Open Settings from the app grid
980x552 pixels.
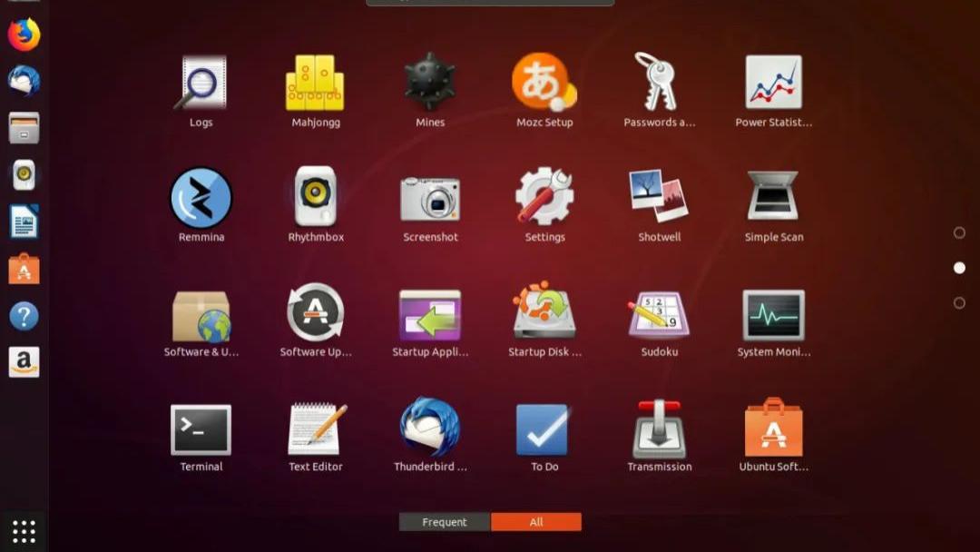coord(544,205)
